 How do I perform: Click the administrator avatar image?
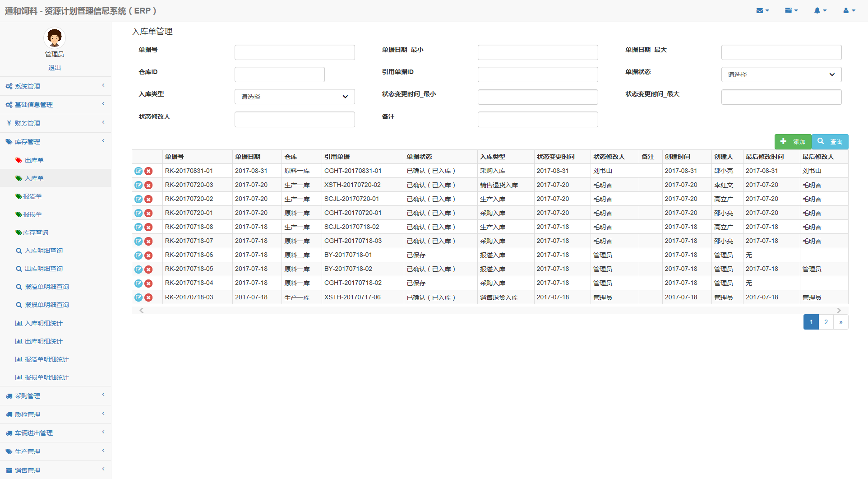(55, 38)
